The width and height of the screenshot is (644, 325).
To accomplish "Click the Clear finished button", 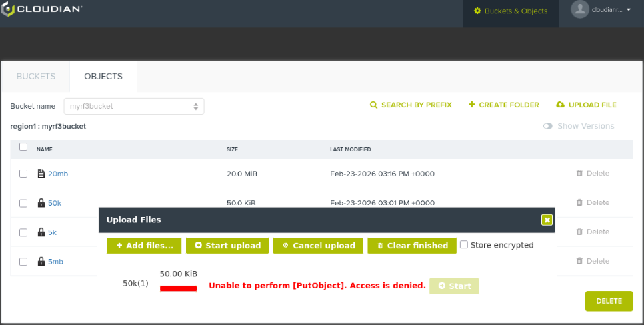I will (x=412, y=246).
